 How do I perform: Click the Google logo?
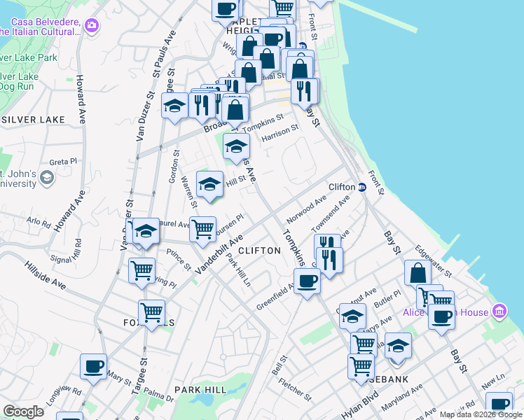(x=23, y=412)
